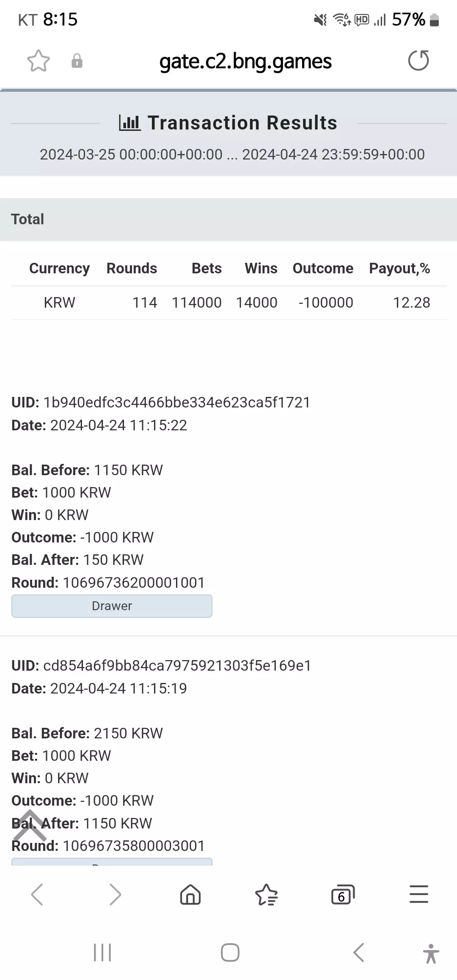
Task: Tap the Android home button
Action: 230,952
